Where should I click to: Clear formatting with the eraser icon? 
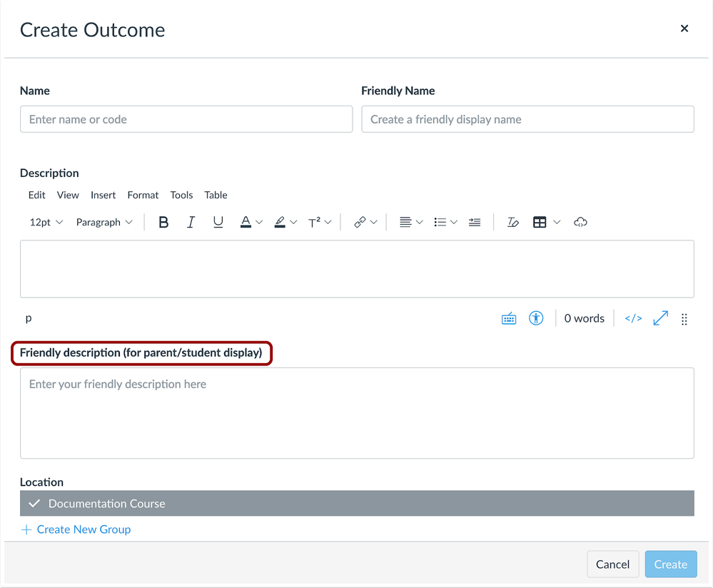tap(512, 223)
